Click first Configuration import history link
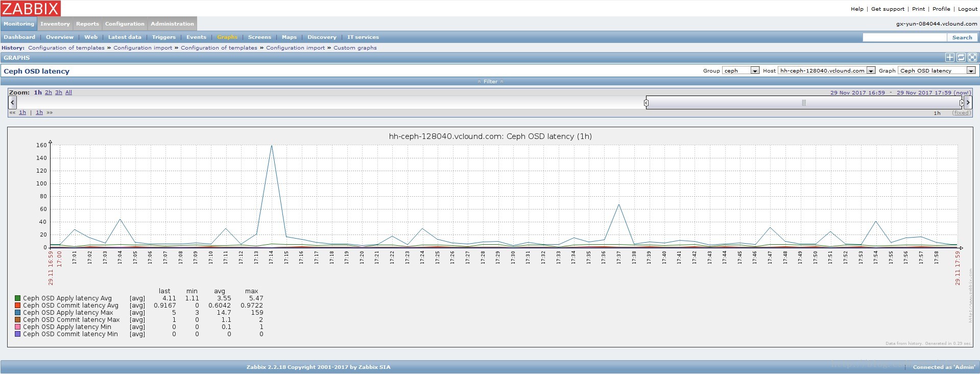The height and width of the screenshot is (374, 980). click(x=143, y=48)
